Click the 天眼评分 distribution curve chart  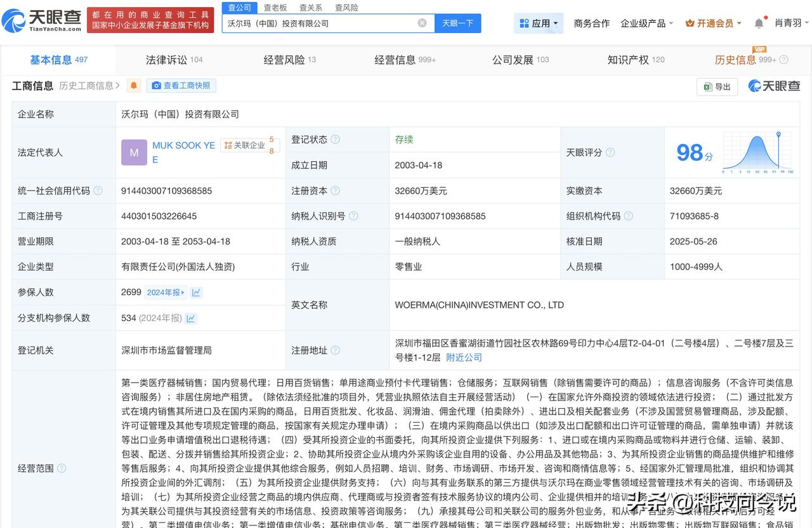point(758,152)
